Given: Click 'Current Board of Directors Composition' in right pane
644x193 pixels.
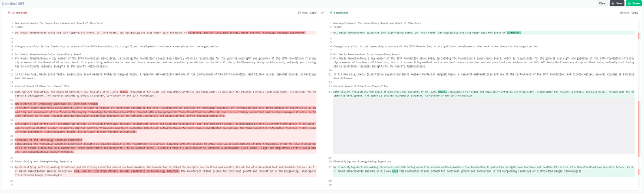Looking at the screenshot, I should coord(361,86).
